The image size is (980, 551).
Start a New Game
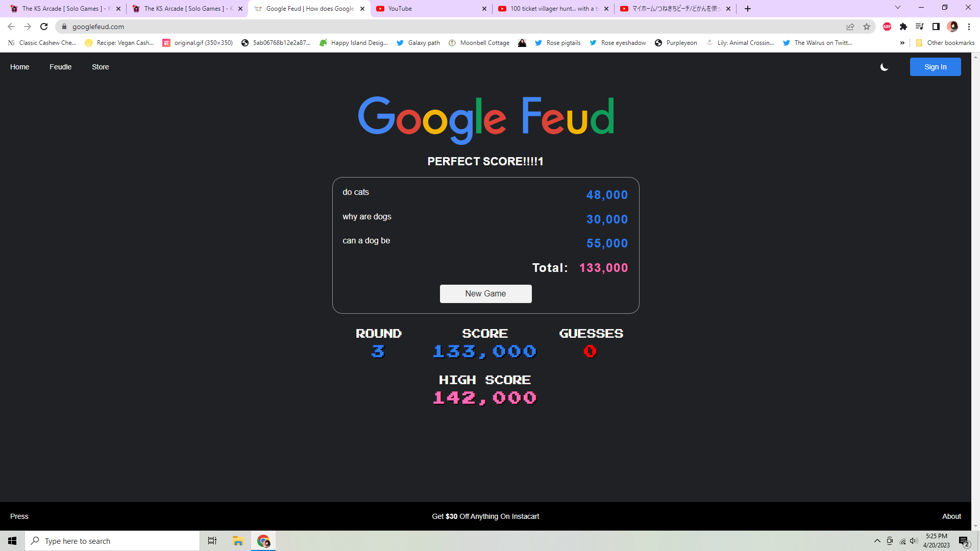tap(485, 294)
